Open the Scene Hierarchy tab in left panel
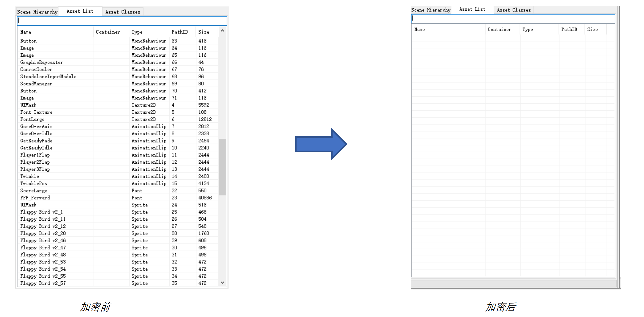The image size is (644, 317). (37, 12)
